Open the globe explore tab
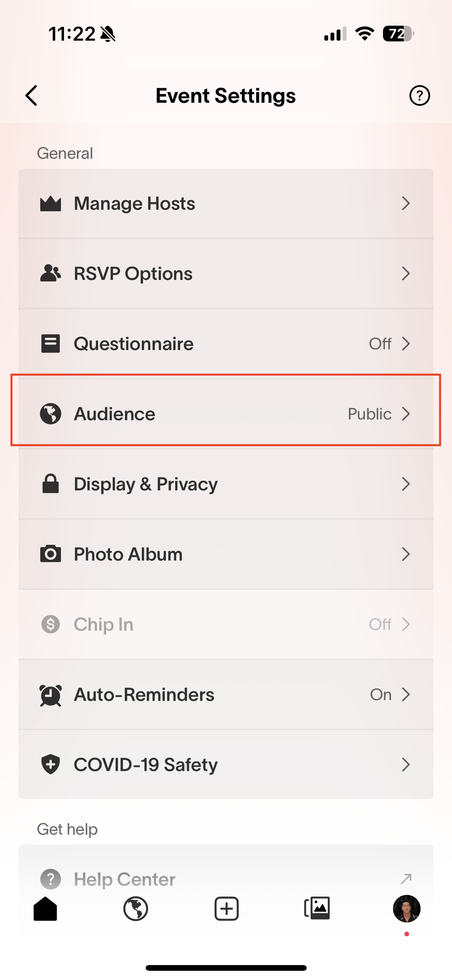The image size is (452, 980). [136, 909]
